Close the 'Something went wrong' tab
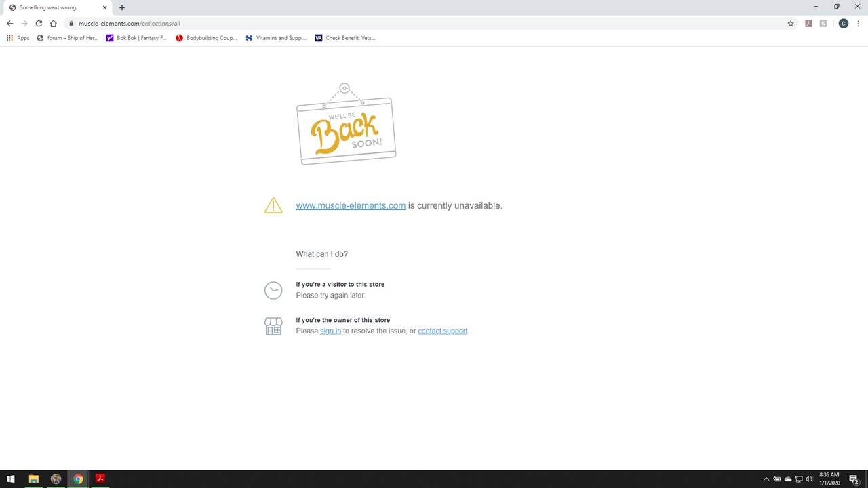Screen dimensions: 868x488 pos(104,7)
